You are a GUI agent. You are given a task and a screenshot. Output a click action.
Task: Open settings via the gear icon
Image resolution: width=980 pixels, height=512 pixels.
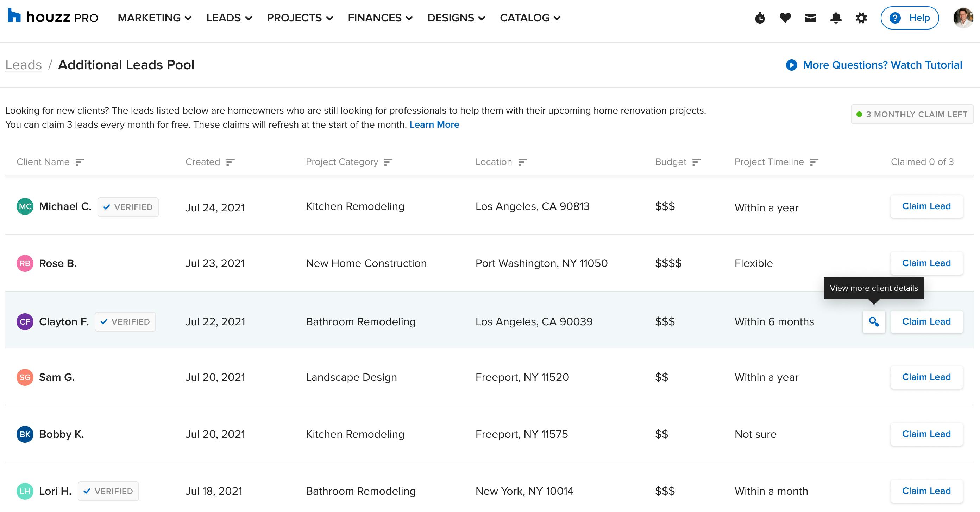[861, 18]
